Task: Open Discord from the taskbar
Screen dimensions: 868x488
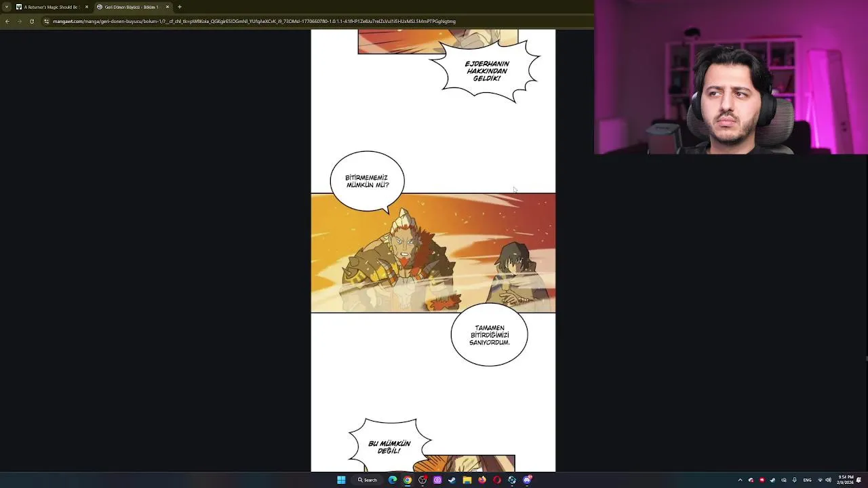Action: coord(527,480)
